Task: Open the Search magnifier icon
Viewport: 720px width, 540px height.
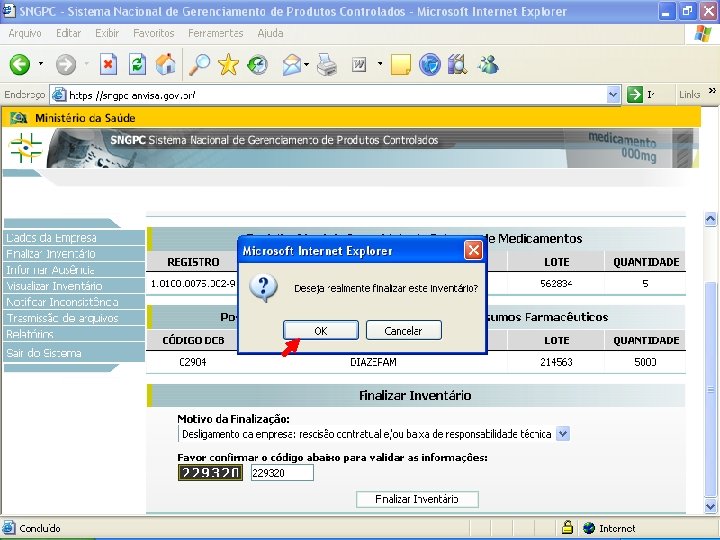Action: point(200,64)
